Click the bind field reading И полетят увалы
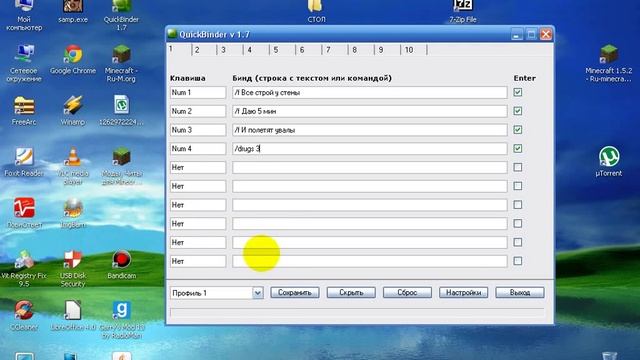Image resolution: width=640 pixels, height=360 pixels. point(370,130)
